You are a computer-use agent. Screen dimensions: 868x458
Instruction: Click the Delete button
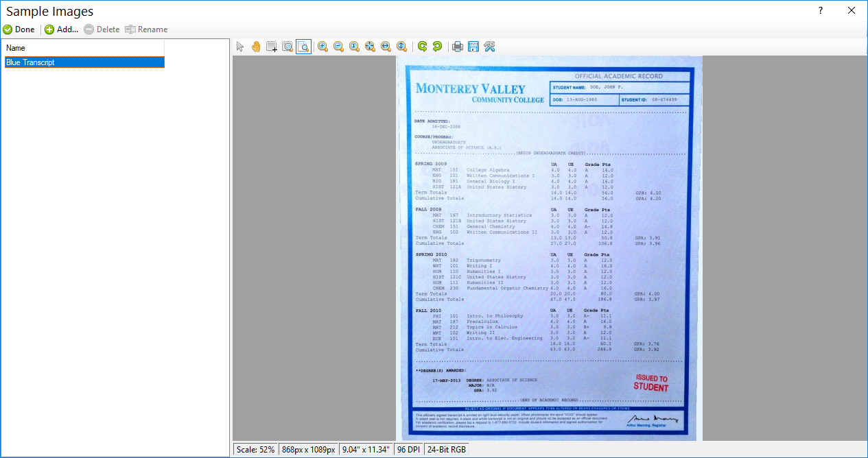tap(102, 29)
